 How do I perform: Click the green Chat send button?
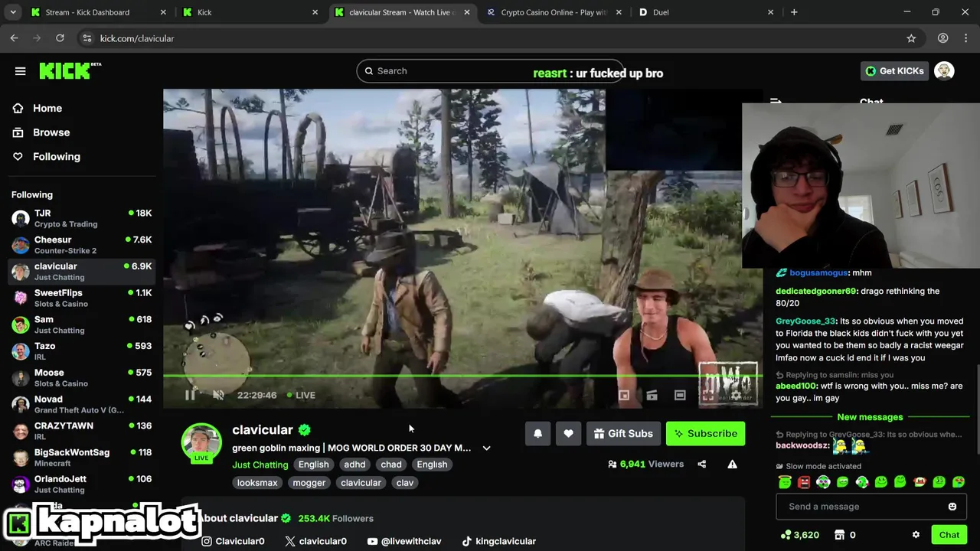(949, 535)
